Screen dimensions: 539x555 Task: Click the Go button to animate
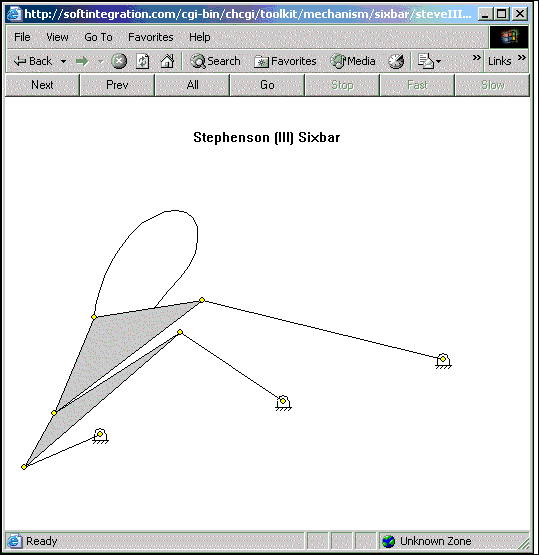tap(267, 85)
